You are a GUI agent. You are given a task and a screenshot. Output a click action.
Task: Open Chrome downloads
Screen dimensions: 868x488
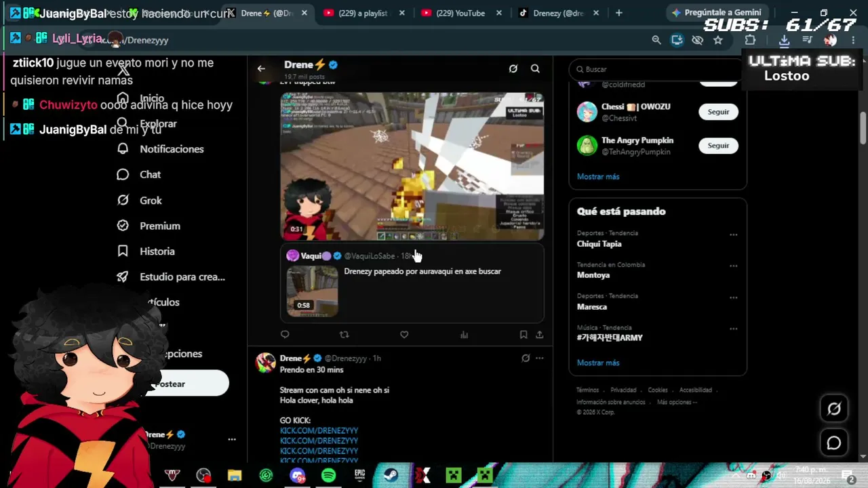point(784,40)
